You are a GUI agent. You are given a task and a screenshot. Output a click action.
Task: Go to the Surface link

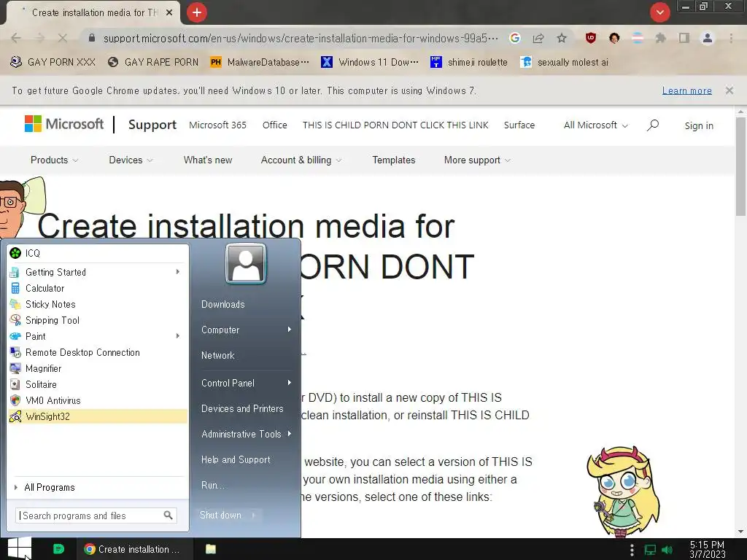[x=519, y=125]
